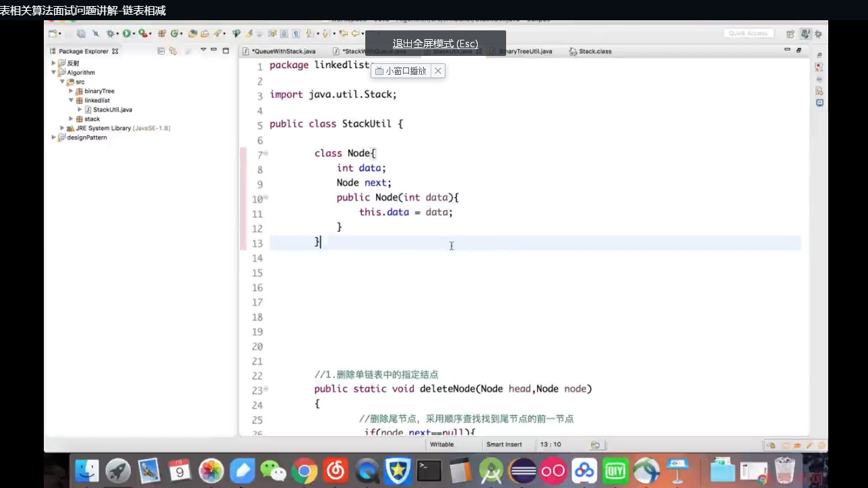868x488 pixels.
Task: Collapse the linkedlist package node
Action: point(71,100)
